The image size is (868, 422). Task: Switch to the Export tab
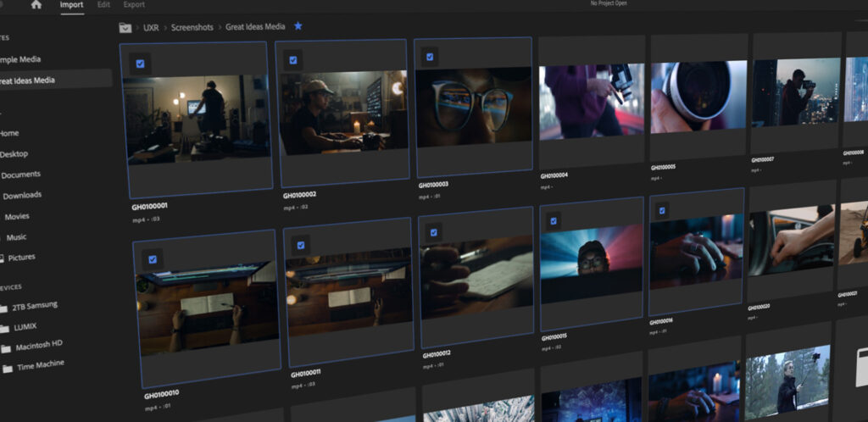point(134,5)
